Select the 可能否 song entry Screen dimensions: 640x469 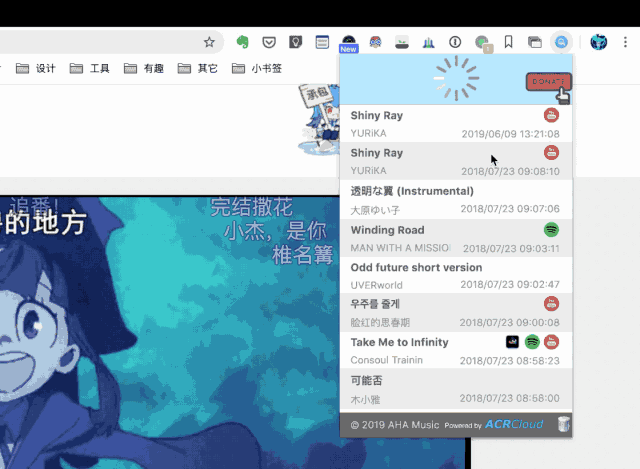456,389
